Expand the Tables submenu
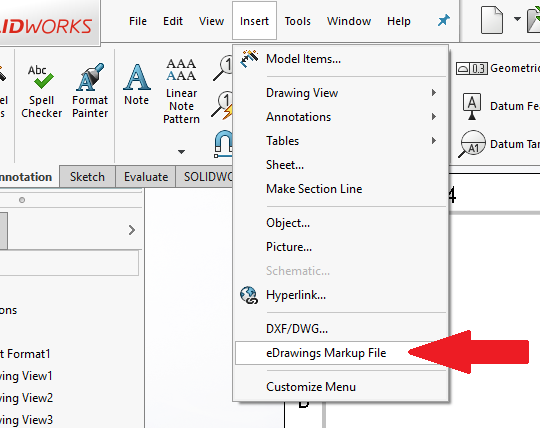 point(341,140)
